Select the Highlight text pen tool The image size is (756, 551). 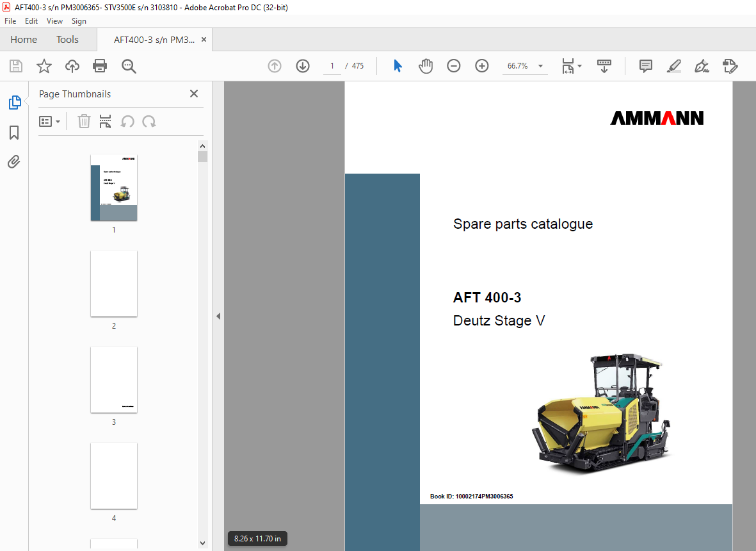point(673,66)
